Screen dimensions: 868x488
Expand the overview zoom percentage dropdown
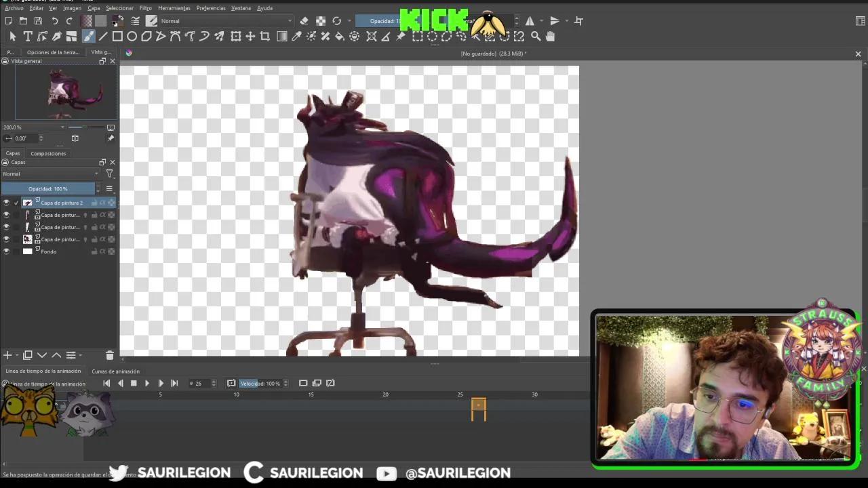tap(62, 127)
